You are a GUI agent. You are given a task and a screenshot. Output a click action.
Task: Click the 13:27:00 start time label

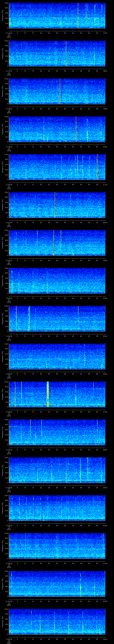9,450
